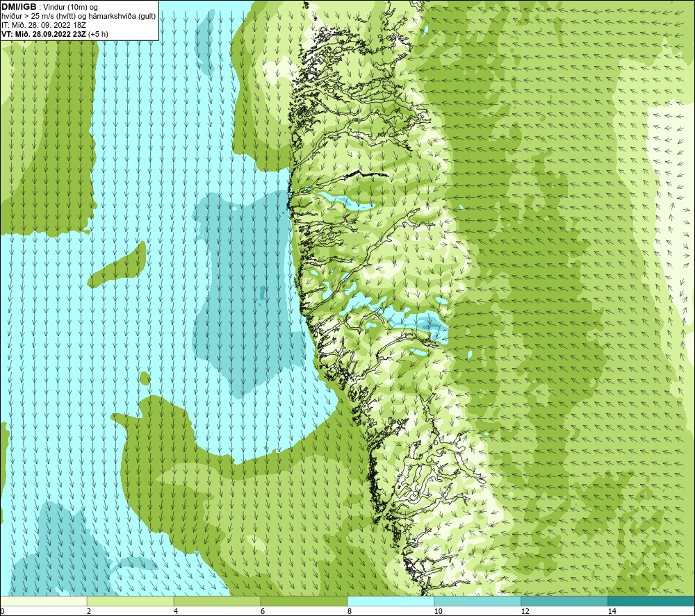
Task: Select the dark green 6–8 m/s legend swatch
Action: 304,601
